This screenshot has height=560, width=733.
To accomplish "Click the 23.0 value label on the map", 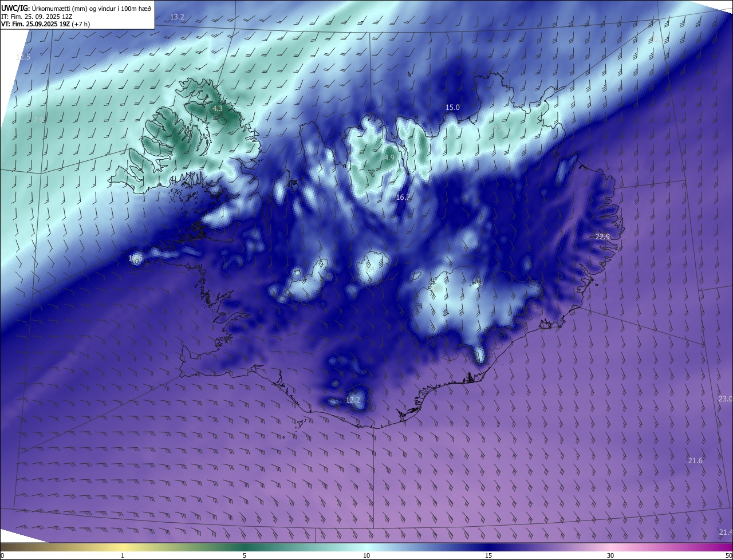I will (x=726, y=399).
